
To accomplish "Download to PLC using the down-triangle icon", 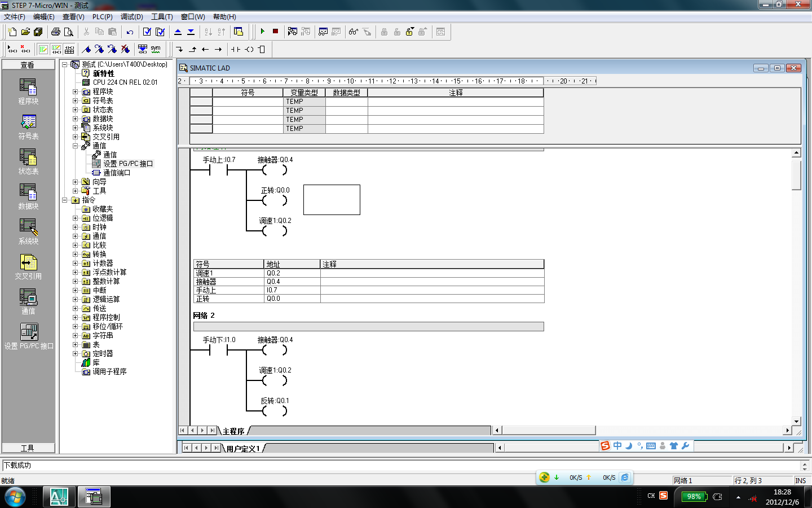I will (x=191, y=32).
